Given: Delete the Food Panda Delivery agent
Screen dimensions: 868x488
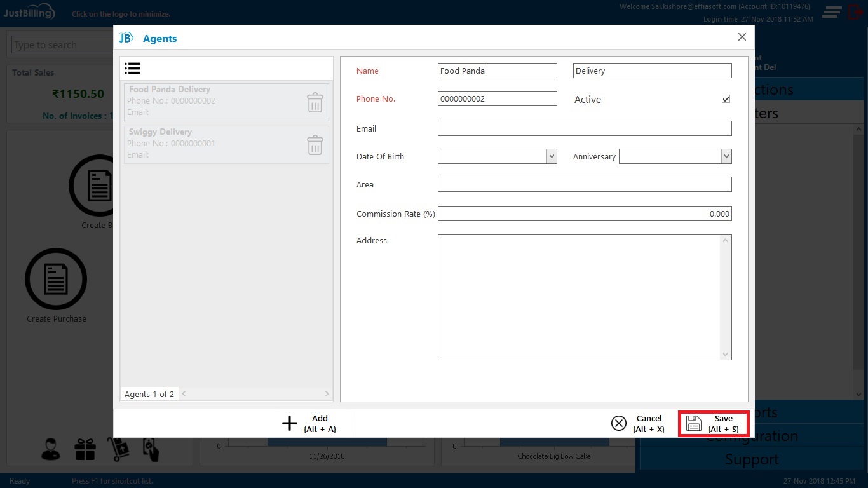Looking at the screenshot, I should click(x=315, y=102).
